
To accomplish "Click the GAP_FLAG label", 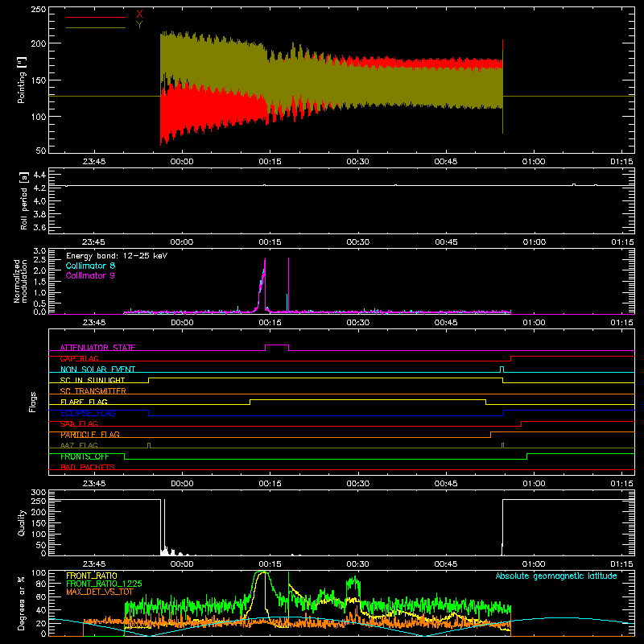I will pos(79,358).
